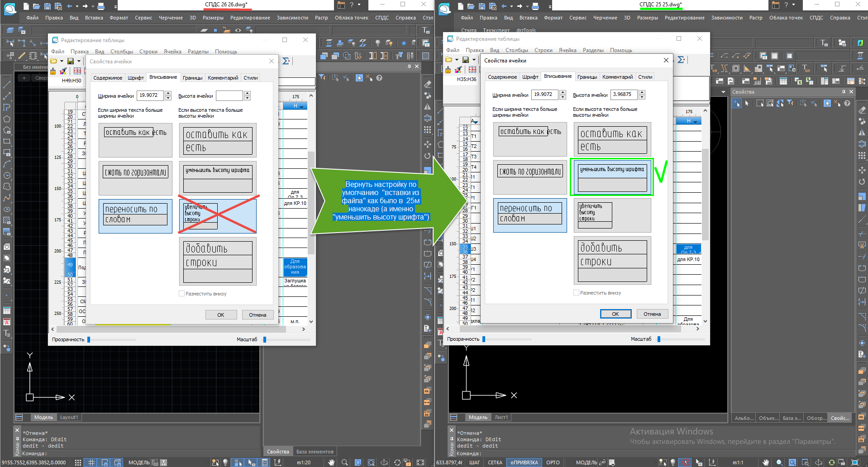The height and width of the screenshot is (467, 868).
Task: Click the quick select funnel icon in Свойства panel
Action: tap(790, 103)
